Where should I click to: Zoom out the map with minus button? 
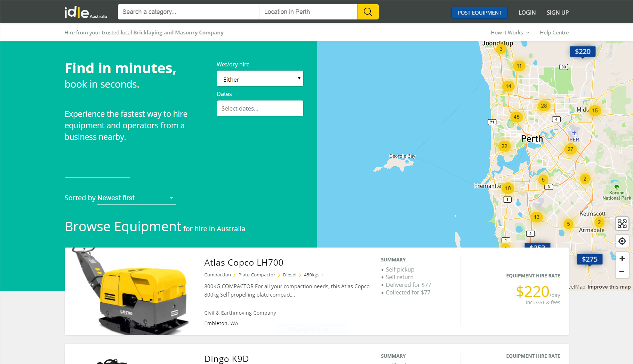[622, 272]
